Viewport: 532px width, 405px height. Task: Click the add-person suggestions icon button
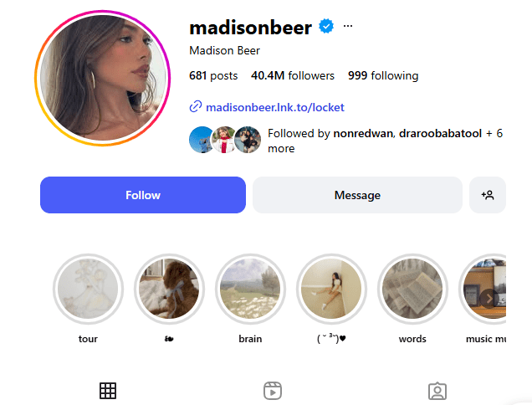pos(488,195)
